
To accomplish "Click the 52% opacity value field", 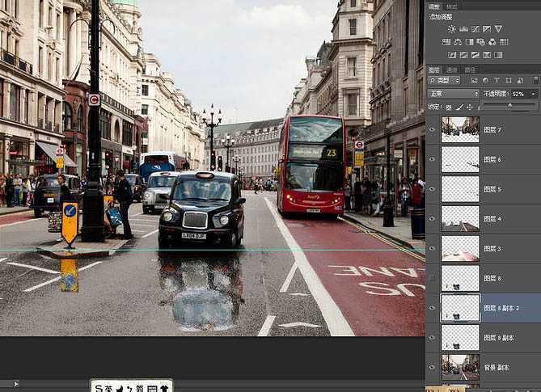I will point(520,94).
